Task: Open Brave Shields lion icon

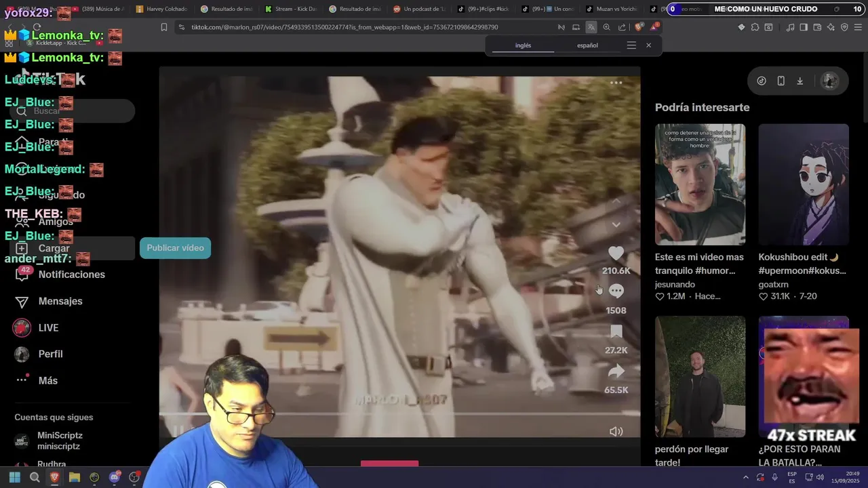Action: pyautogui.click(x=639, y=27)
